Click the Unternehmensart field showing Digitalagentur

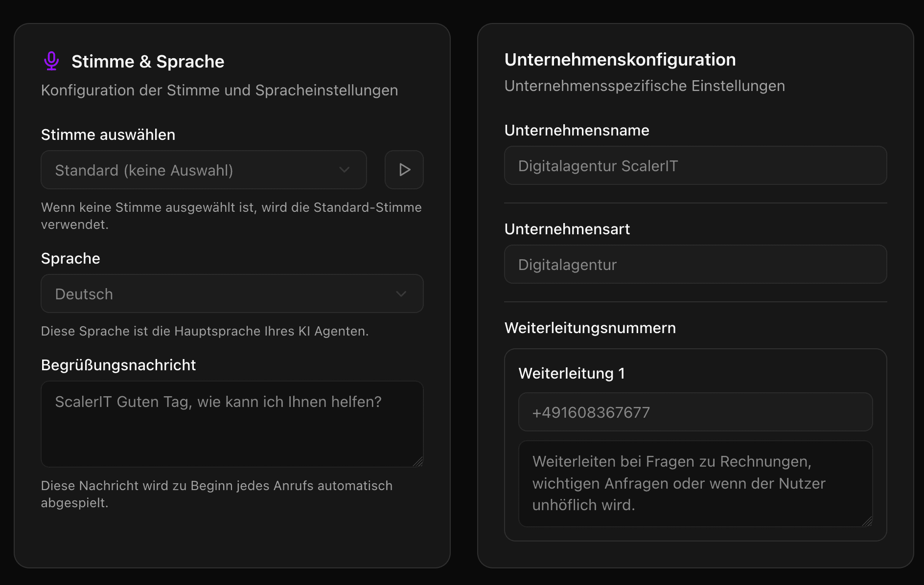point(695,264)
